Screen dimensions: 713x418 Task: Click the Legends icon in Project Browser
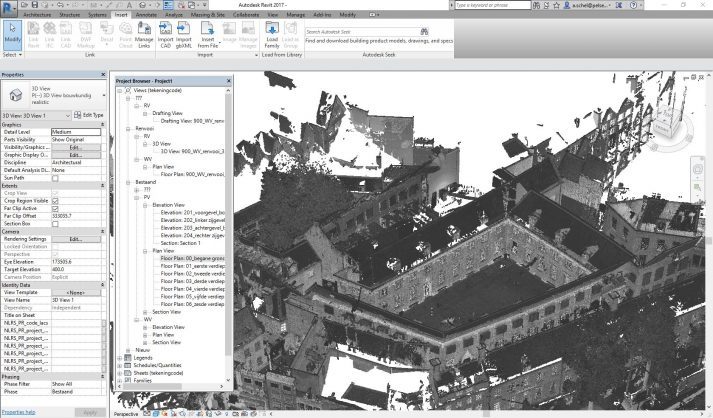(128, 358)
